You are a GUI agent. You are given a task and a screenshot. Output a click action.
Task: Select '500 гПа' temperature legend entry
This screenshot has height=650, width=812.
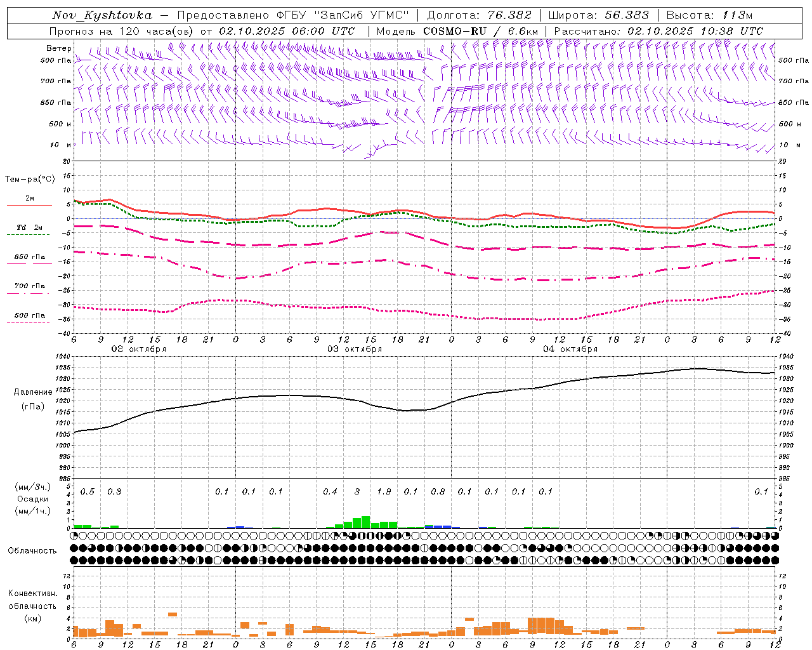[x=30, y=315]
